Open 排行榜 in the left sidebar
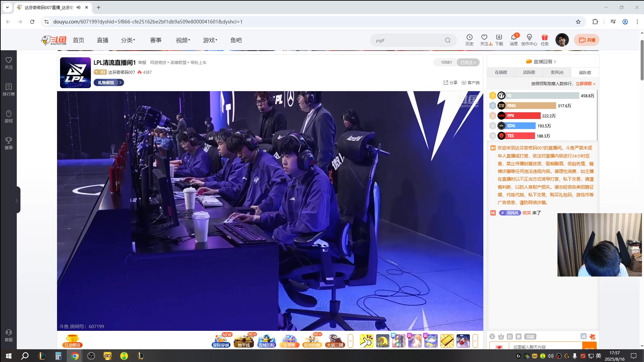This screenshot has height=362, width=644. click(x=9, y=89)
